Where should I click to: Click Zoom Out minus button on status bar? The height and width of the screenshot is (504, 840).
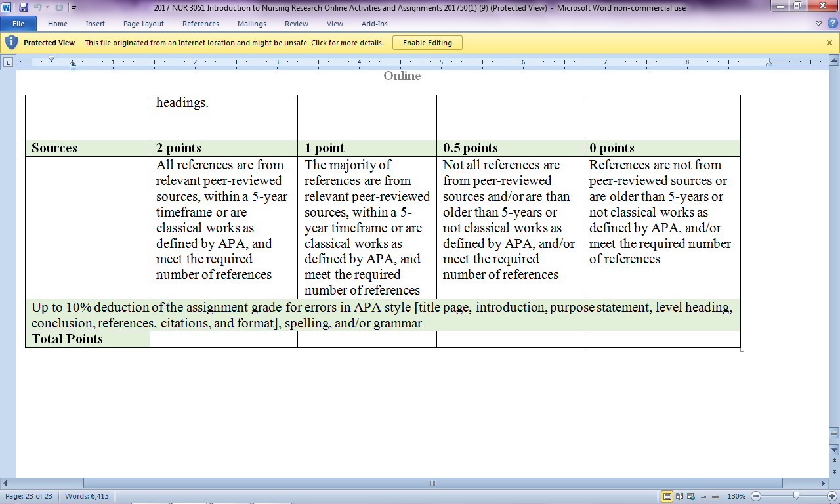(x=755, y=496)
